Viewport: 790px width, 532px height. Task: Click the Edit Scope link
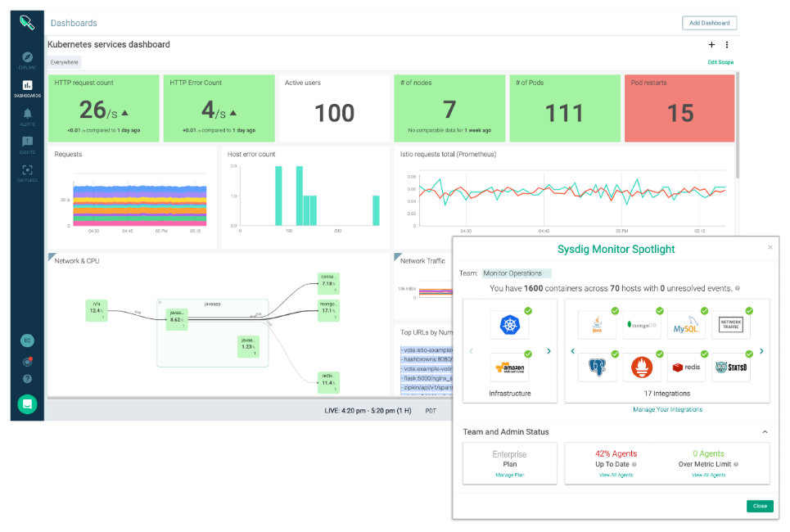tap(720, 62)
